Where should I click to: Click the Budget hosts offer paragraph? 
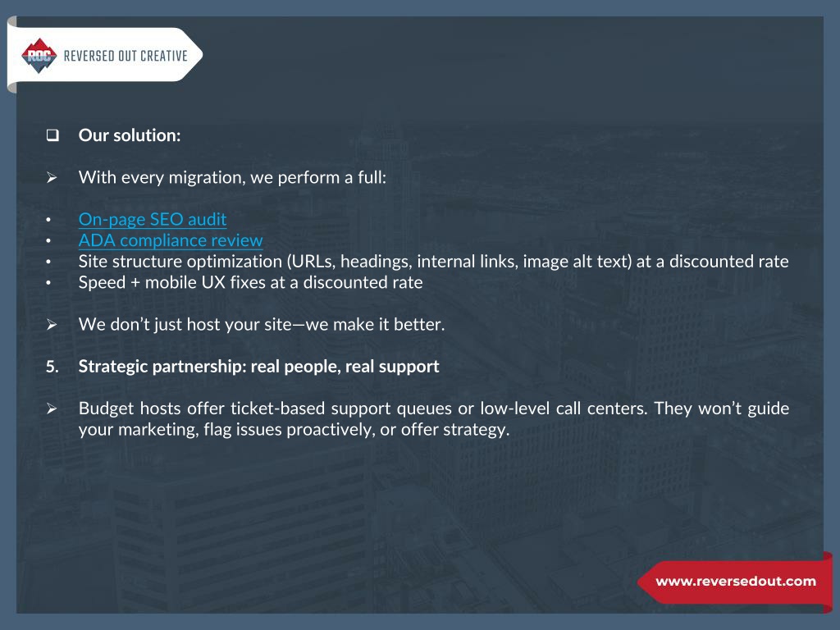coord(433,418)
